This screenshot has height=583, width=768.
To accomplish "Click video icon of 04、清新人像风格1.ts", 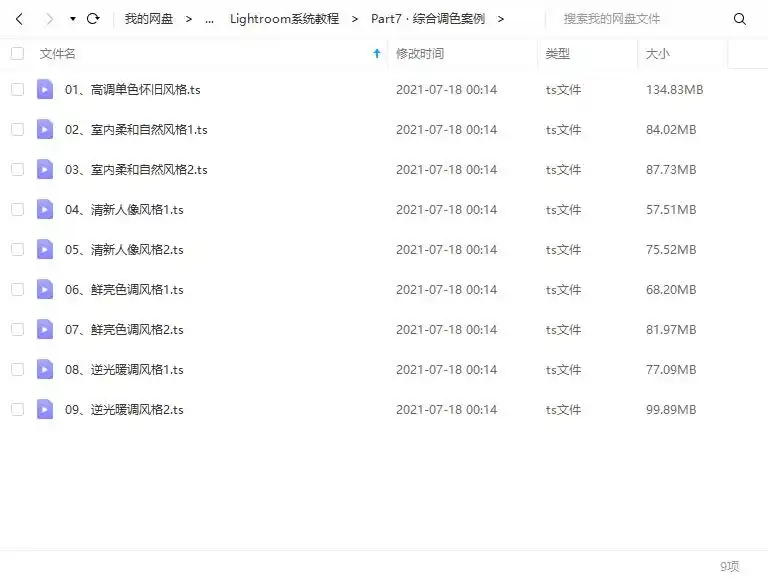I will click(45, 210).
